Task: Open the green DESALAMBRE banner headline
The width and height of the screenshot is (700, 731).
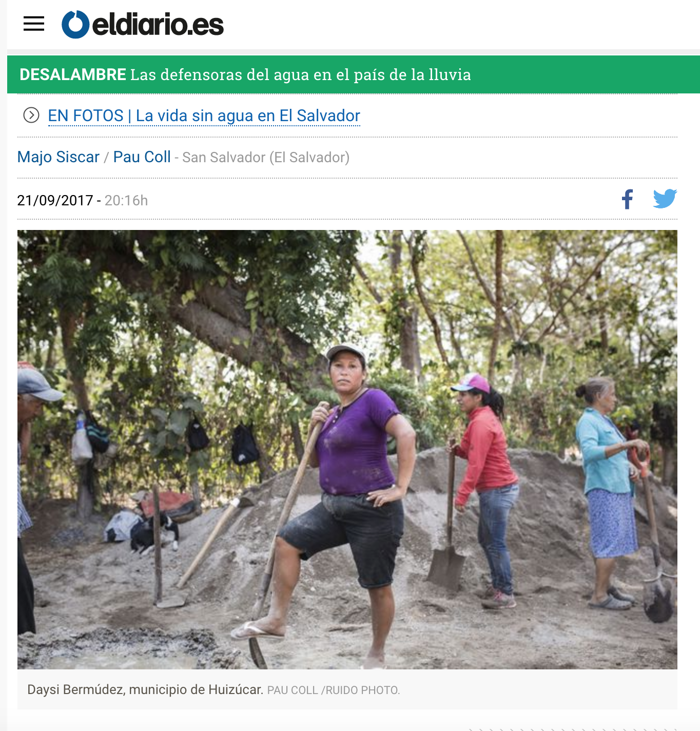Action: tap(354, 74)
